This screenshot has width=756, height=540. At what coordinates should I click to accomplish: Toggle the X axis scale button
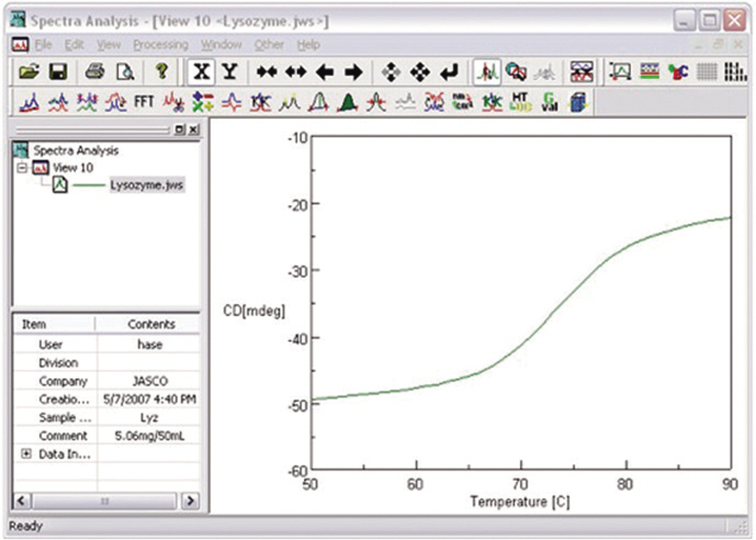pos(200,73)
